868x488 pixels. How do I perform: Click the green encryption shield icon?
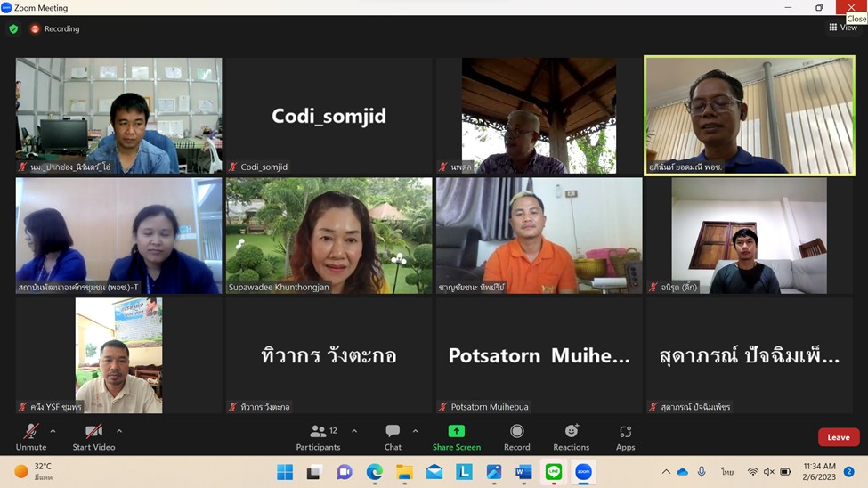13,28
